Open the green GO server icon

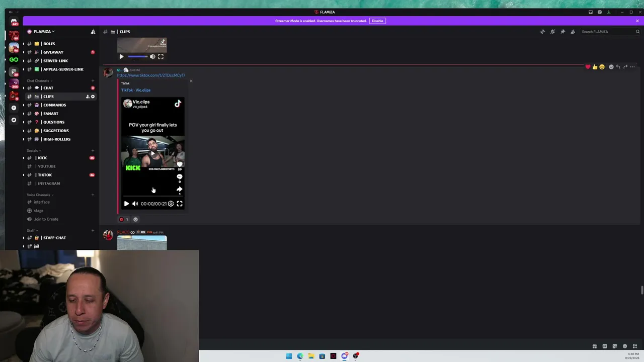14,59
